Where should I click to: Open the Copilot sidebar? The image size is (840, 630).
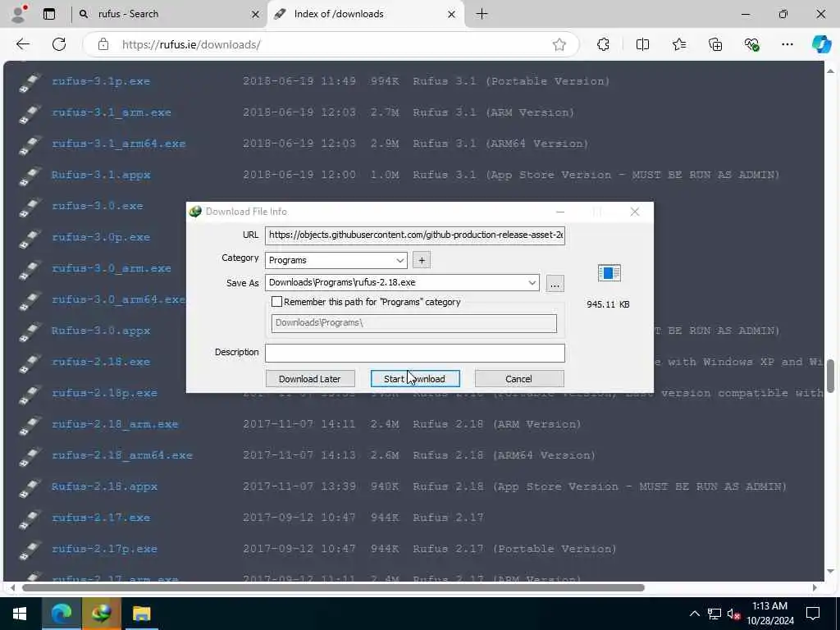click(x=821, y=44)
